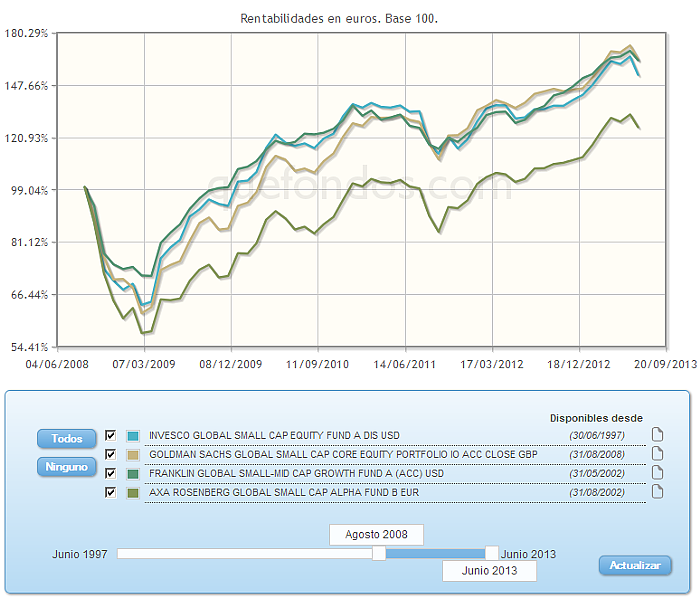Open document icon for AXA Rosenberg fund row
The height and width of the screenshot is (598, 700).
pyautogui.click(x=657, y=492)
